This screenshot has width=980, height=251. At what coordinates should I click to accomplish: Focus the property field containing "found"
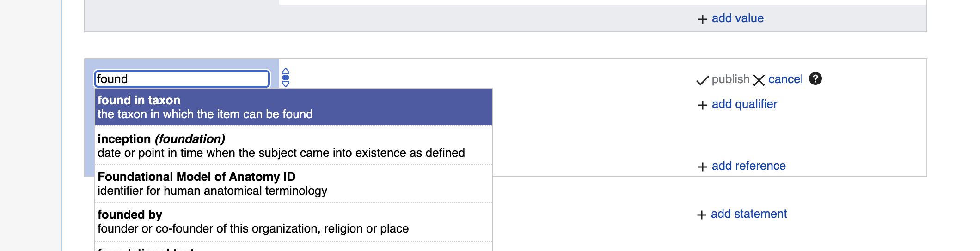tap(182, 79)
